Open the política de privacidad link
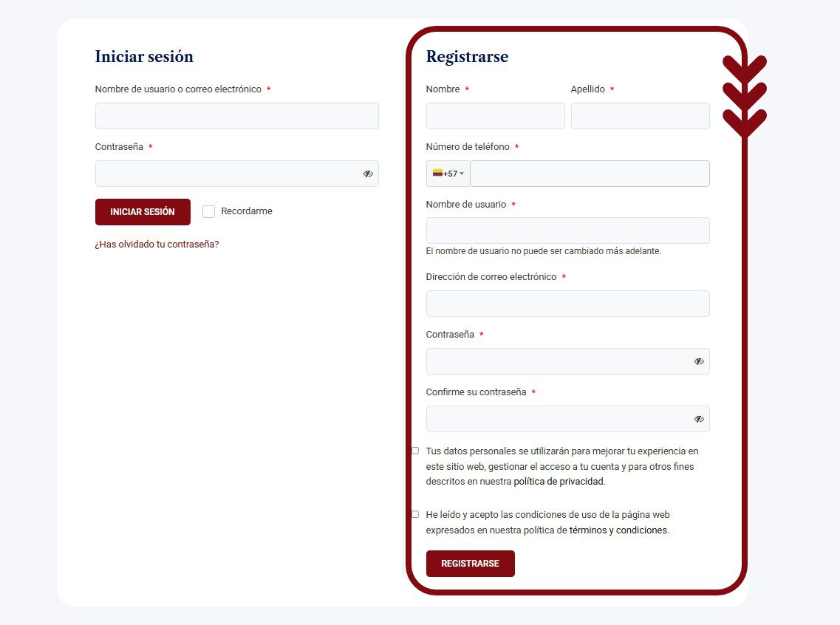 point(559,482)
